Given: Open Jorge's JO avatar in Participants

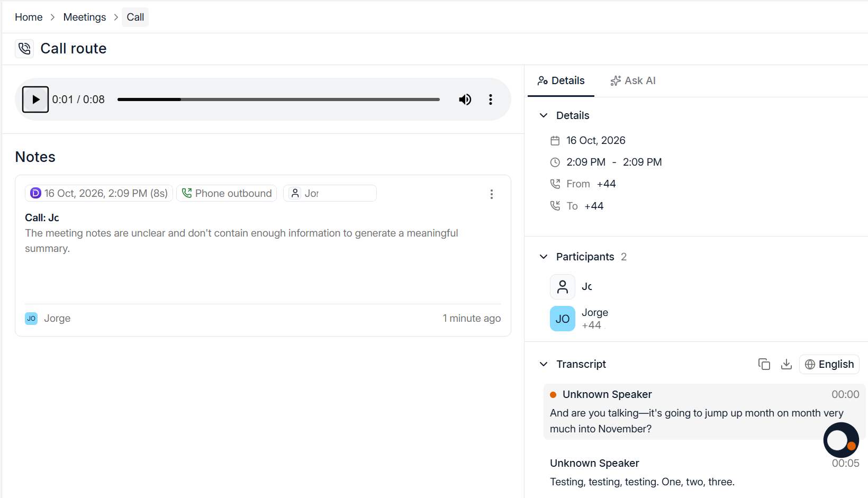Looking at the screenshot, I should tap(563, 319).
